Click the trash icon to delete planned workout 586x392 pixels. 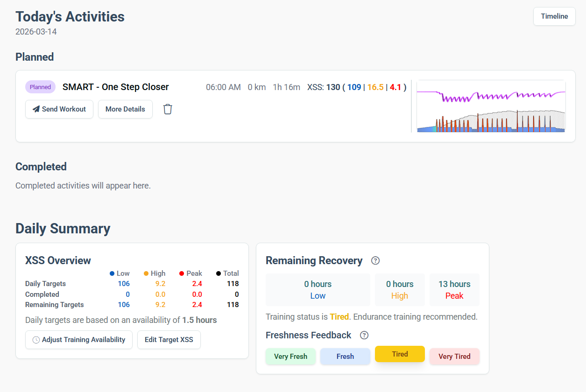coord(168,109)
